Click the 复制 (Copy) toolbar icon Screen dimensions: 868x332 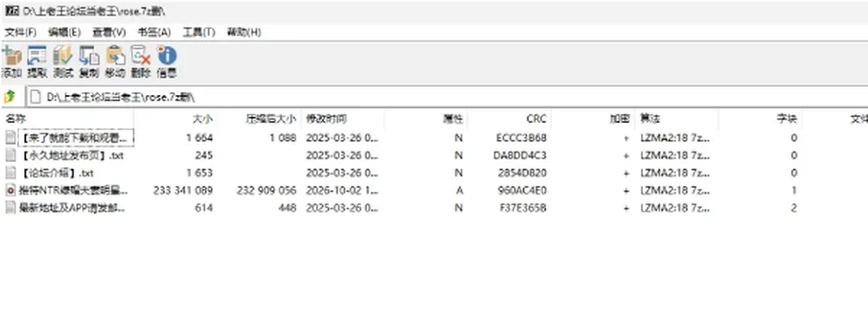coord(90,55)
